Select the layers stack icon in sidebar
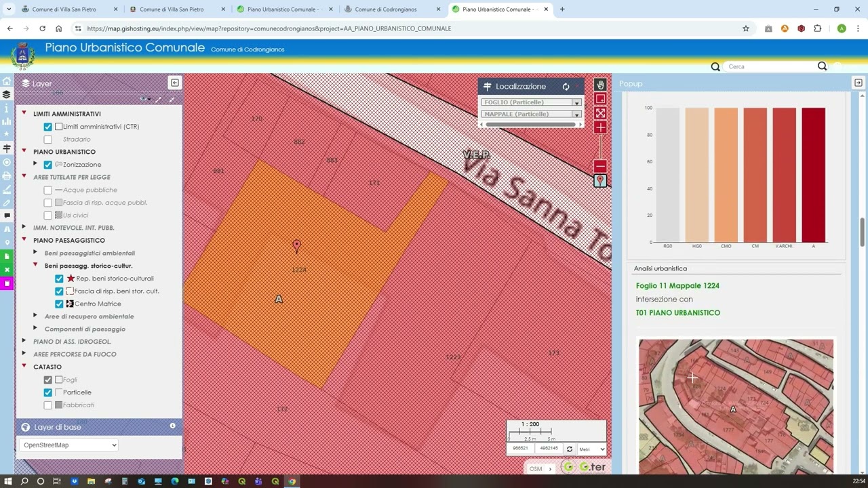 pyautogui.click(x=7, y=95)
